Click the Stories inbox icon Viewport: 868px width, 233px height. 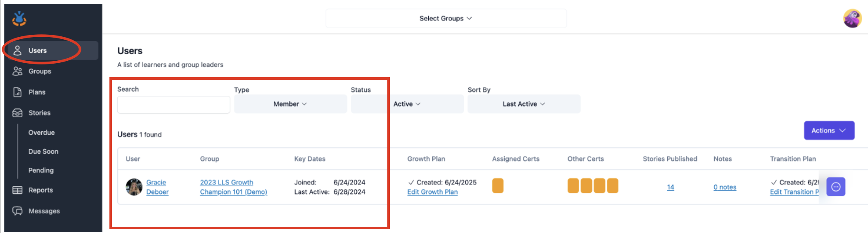point(17,113)
